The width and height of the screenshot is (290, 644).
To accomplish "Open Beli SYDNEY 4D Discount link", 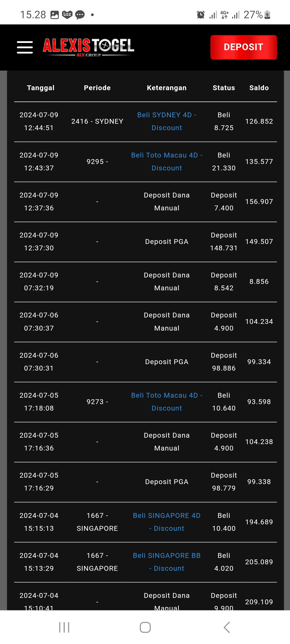I will pos(167,121).
